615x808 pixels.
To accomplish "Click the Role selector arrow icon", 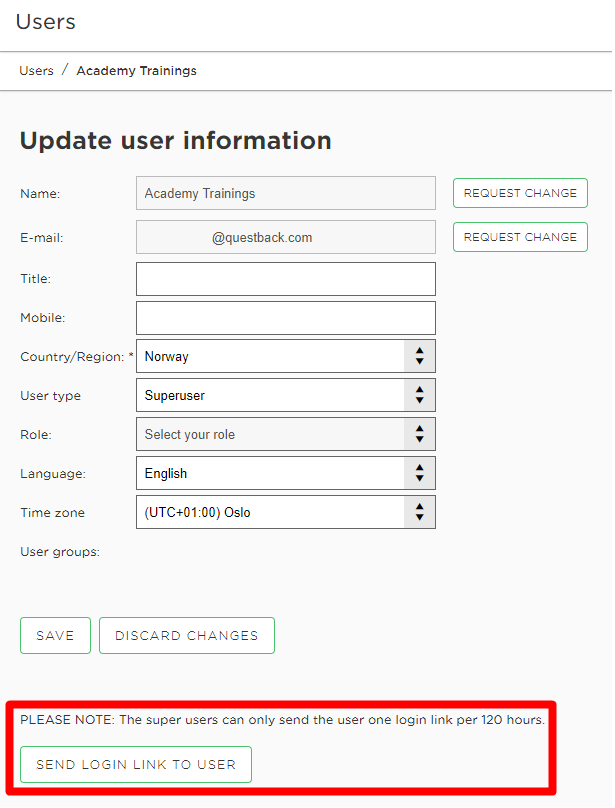I will point(420,434).
